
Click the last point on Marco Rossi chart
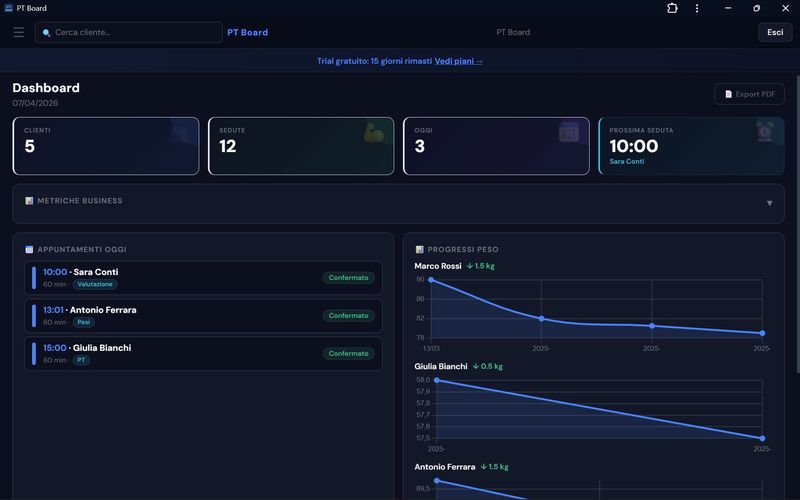762,333
